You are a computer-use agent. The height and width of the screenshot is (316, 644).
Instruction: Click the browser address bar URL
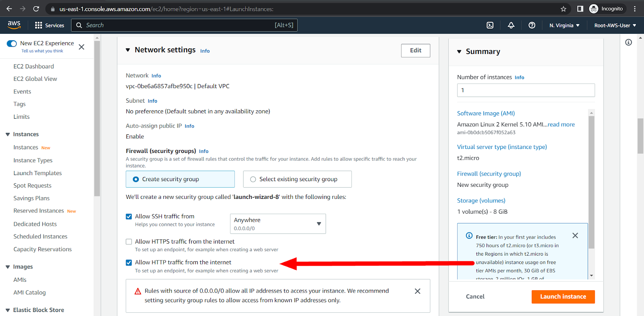tap(166, 9)
